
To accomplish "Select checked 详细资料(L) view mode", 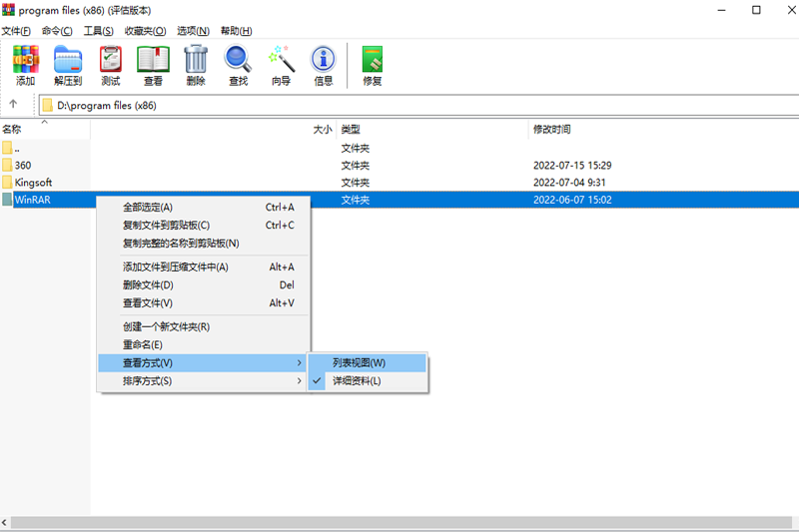I will [x=367, y=381].
